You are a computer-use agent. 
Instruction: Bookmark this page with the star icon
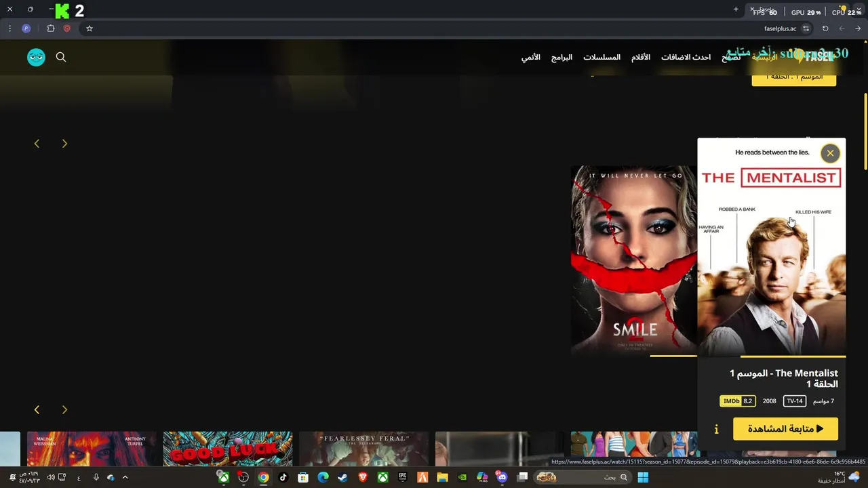(x=89, y=28)
